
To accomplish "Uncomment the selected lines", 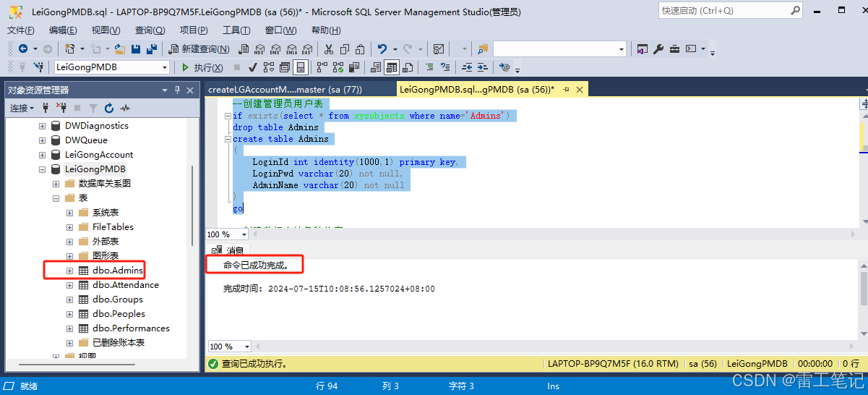I will pyautogui.click(x=445, y=67).
